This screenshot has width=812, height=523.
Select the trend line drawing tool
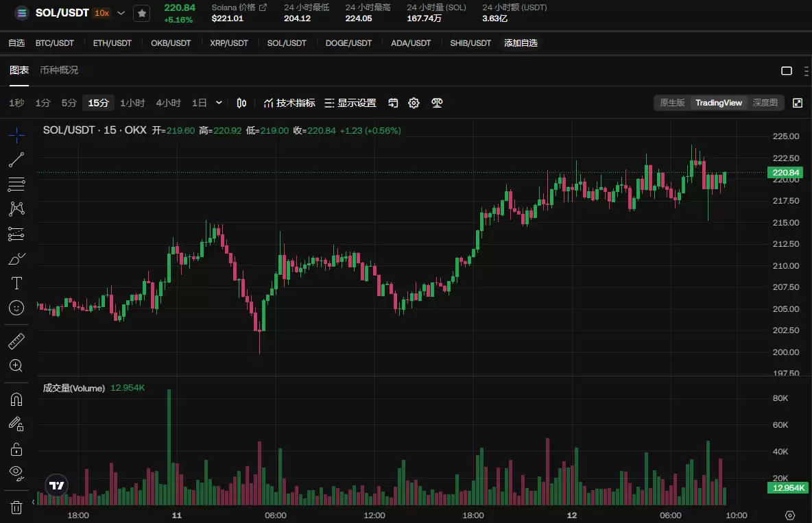[16, 160]
